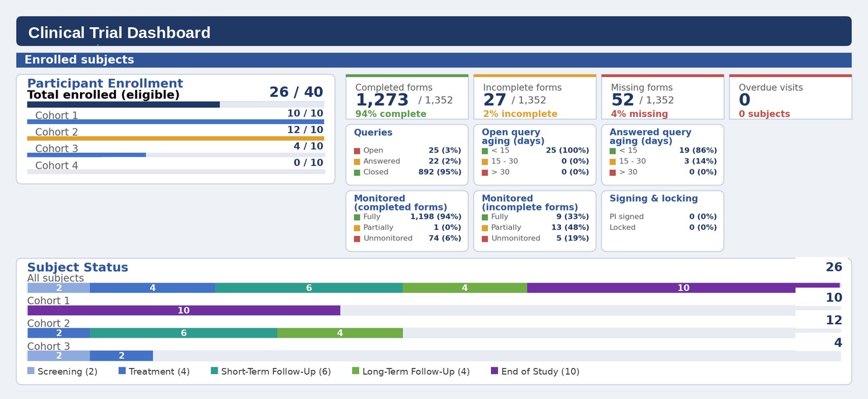Click the 4% missing label
The height and width of the screenshot is (399, 868).
(639, 114)
